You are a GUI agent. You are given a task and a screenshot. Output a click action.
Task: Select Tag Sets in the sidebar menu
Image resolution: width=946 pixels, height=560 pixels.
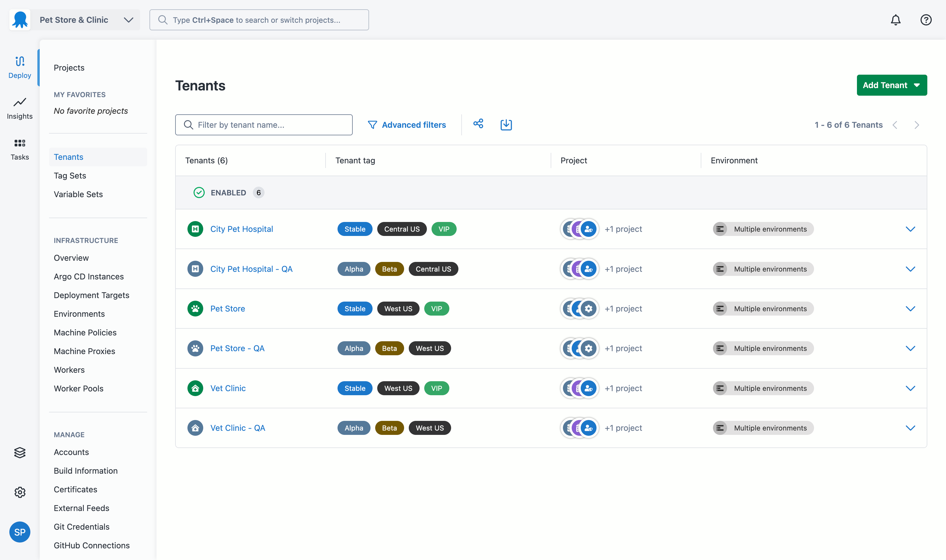70,176
